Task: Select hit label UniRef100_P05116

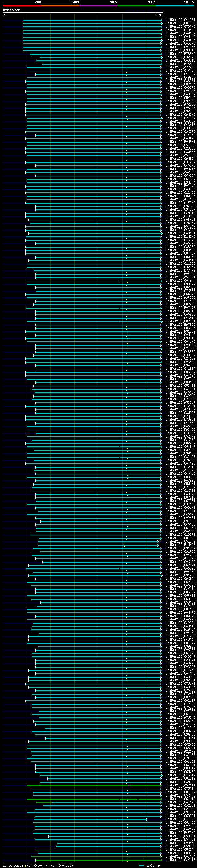Action: tap(180, 311)
